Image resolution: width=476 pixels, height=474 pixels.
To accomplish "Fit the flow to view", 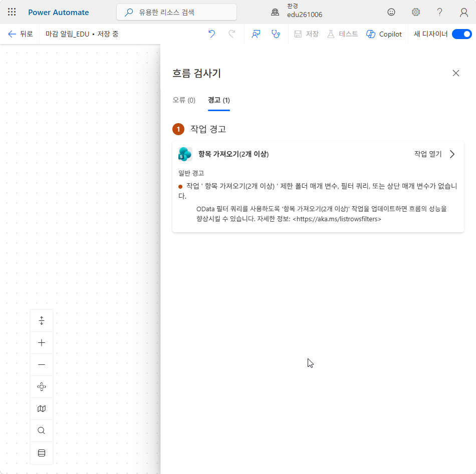I will 42,387.
